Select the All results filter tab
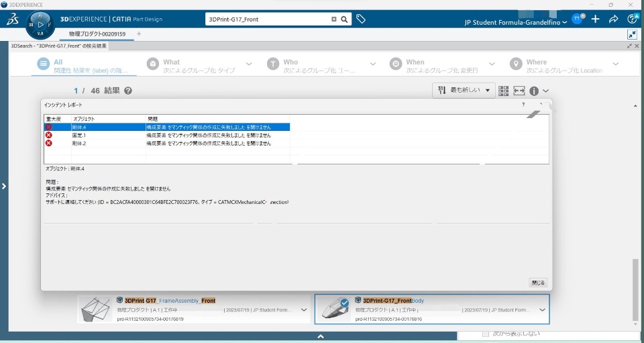The height and width of the screenshot is (343, 644). pos(85,66)
